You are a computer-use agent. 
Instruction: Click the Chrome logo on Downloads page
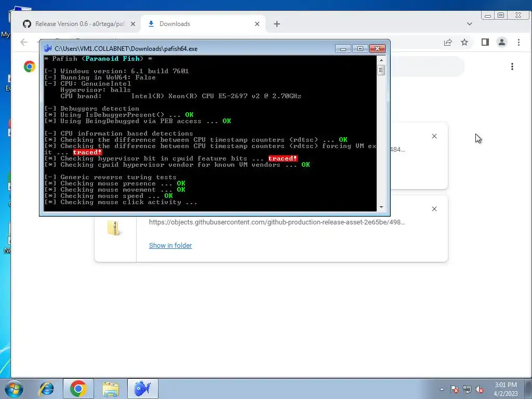[x=30, y=66]
